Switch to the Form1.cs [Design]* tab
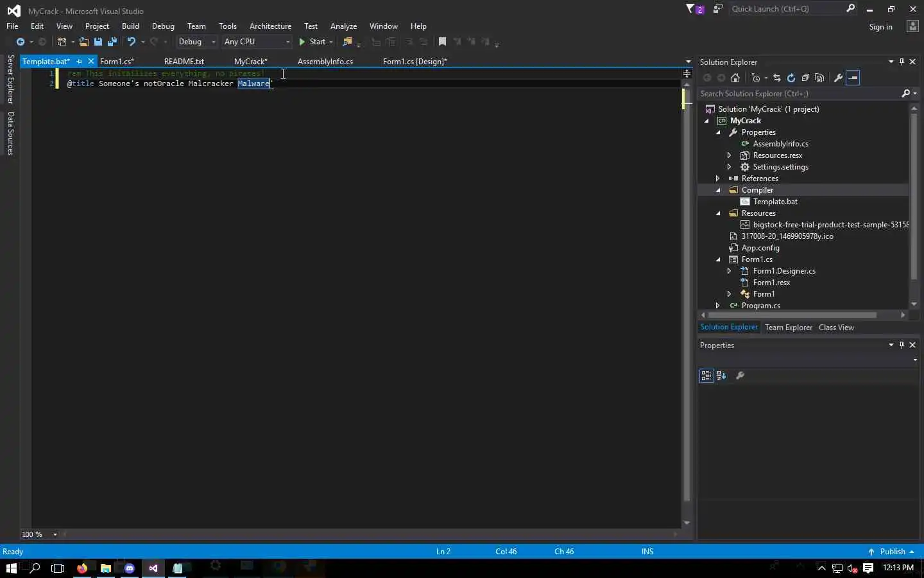The image size is (924, 578). 415,62
